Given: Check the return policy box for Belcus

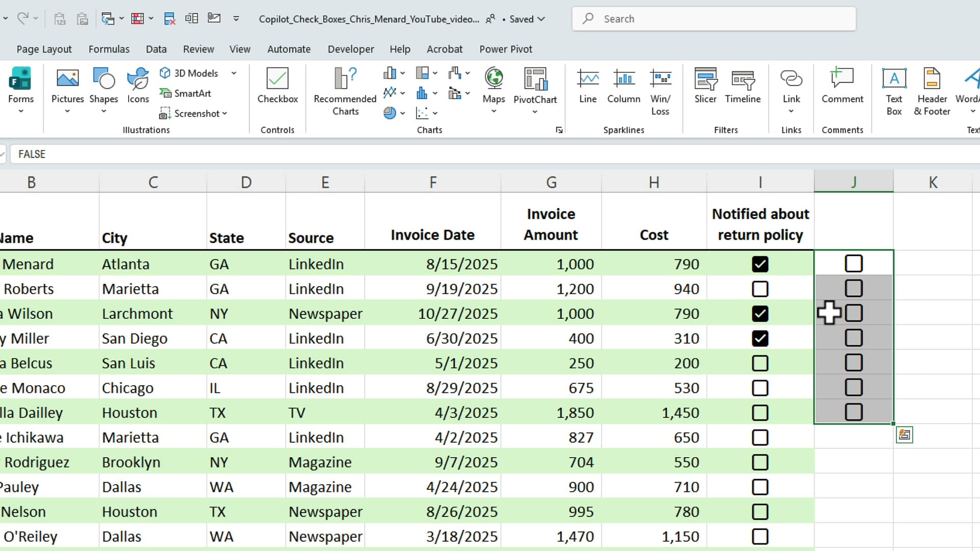Looking at the screenshot, I should (760, 363).
